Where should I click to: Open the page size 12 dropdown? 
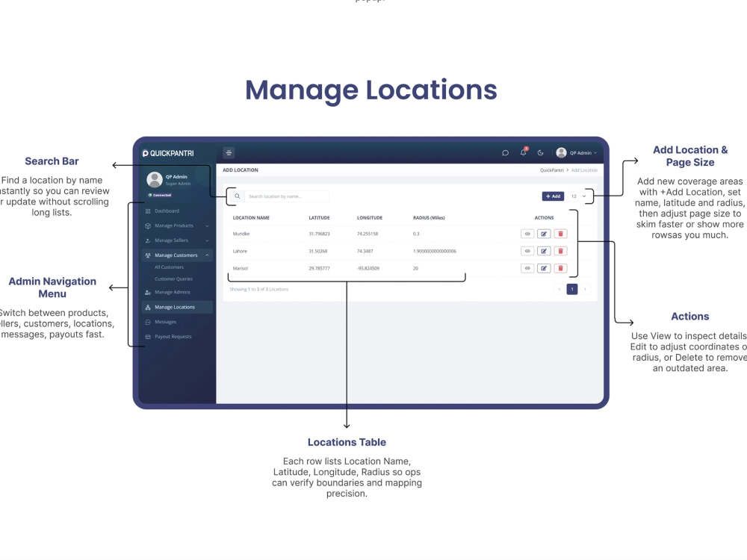pyautogui.click(x=578, y=196)
